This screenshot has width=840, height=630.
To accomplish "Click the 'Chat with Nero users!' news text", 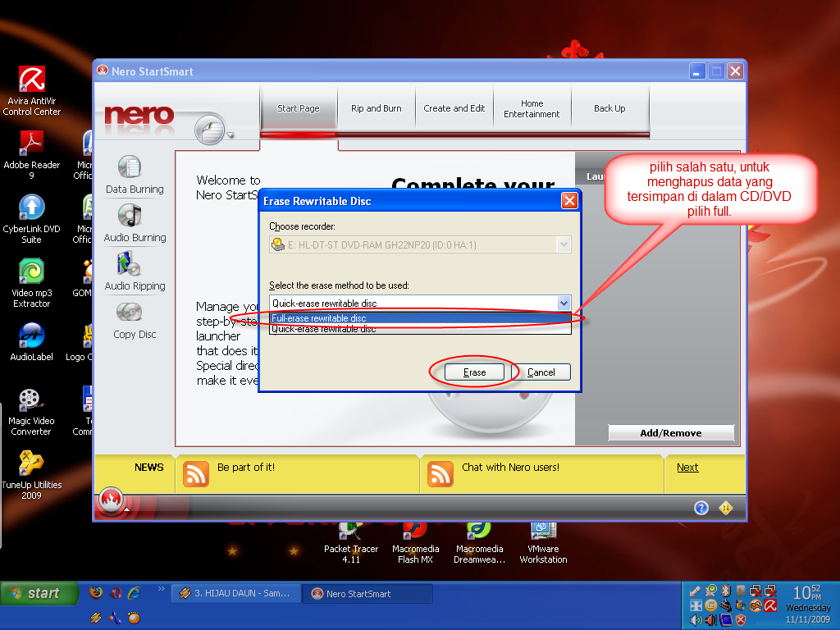I will pyautogui.click(x=510, y=467).
